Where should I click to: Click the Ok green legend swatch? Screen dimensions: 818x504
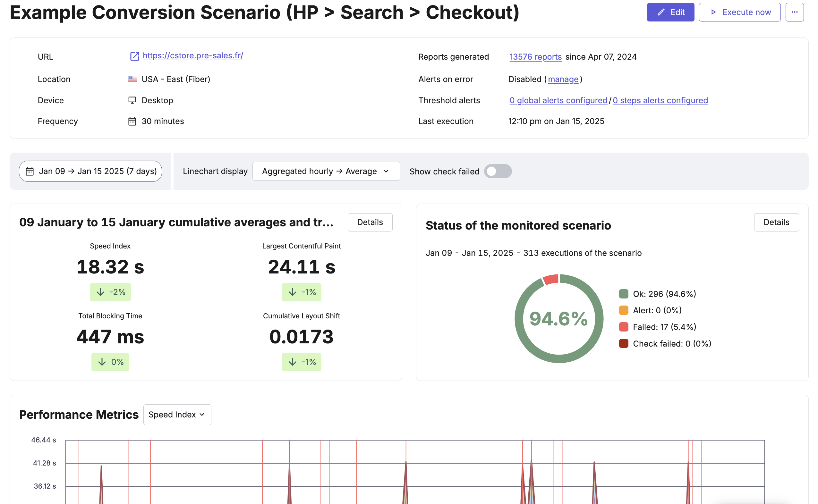tap(624, 294)
